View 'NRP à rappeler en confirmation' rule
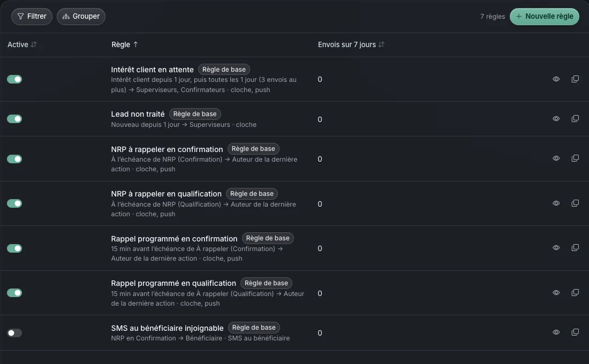 point(556,158)
